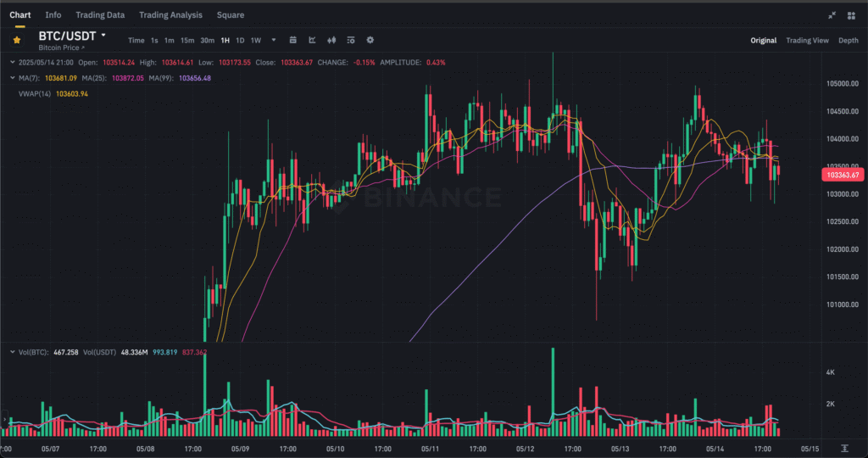Switch chart to Trading View mode
This screenshot has height=458, width=868.
pos(807,40)
